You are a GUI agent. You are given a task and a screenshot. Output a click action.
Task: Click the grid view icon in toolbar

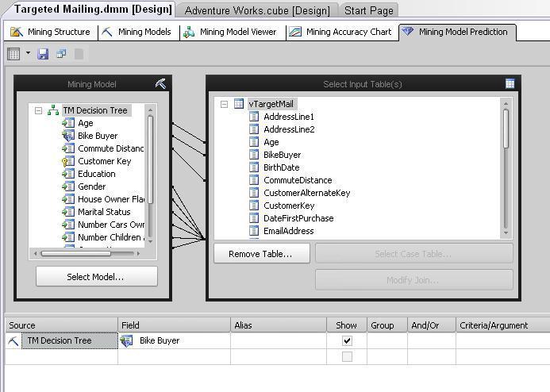point(13,54)
